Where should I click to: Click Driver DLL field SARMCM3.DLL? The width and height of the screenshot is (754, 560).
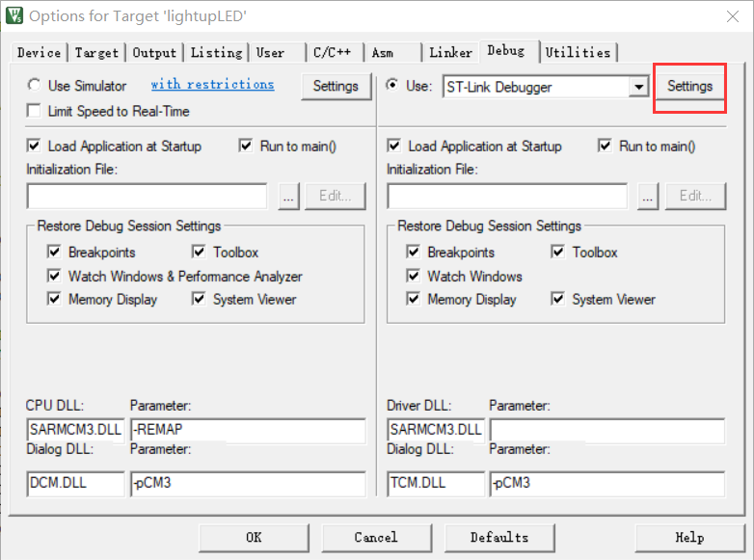pos(436,430)
